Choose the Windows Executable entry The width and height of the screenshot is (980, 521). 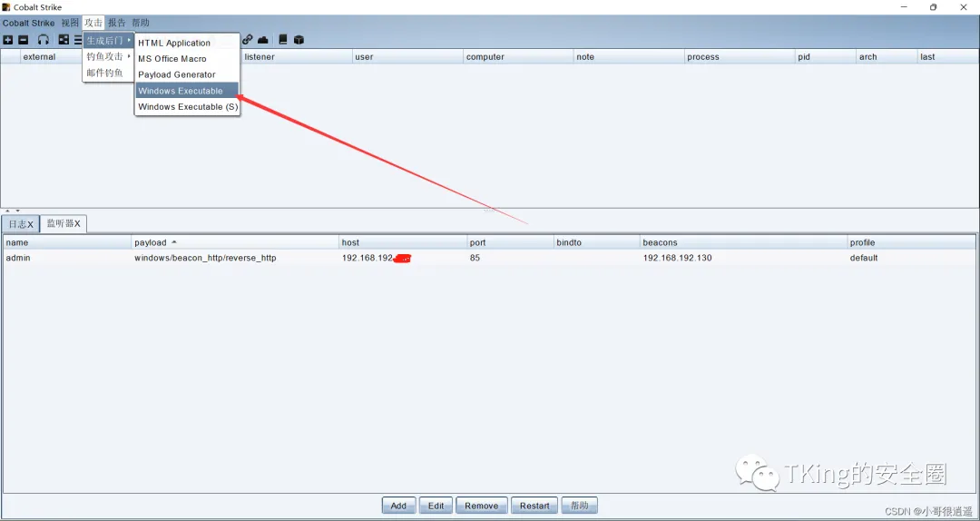(x=187, y=91)
